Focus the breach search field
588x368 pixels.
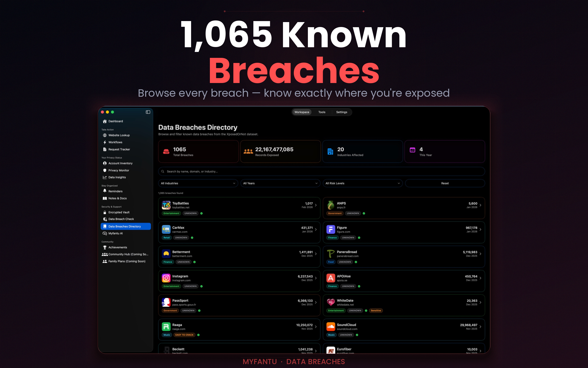(321, 171)
